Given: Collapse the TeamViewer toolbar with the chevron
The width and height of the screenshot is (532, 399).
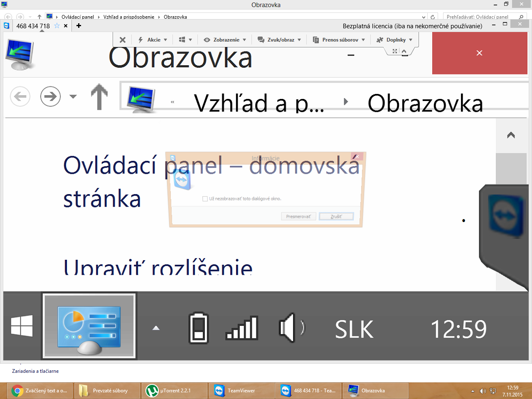Looking at the screenshot, I should [x=404, y=51].
